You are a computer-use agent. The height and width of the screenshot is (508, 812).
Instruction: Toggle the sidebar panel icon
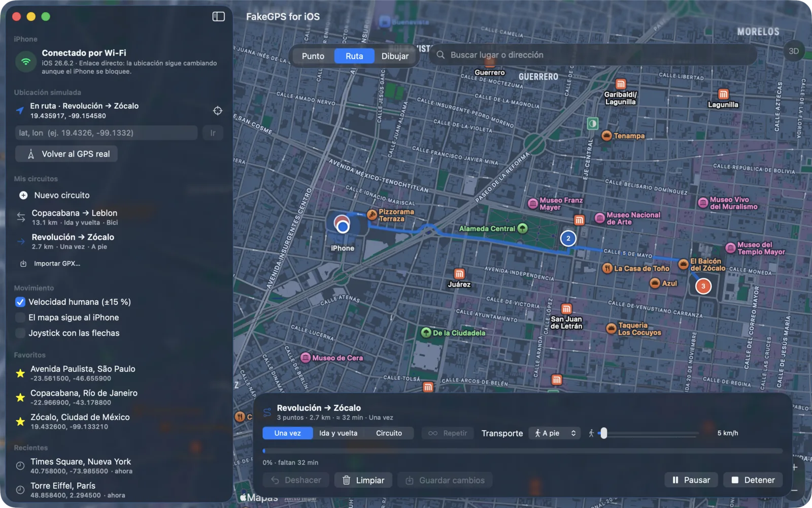click(x=218, y=17)
